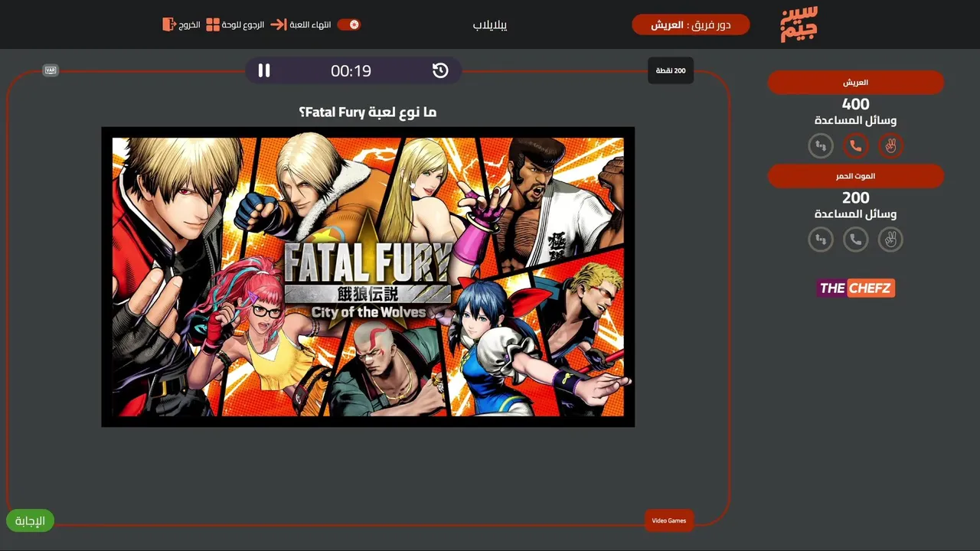Use العريش team's phone call help icon

[856, 145]
